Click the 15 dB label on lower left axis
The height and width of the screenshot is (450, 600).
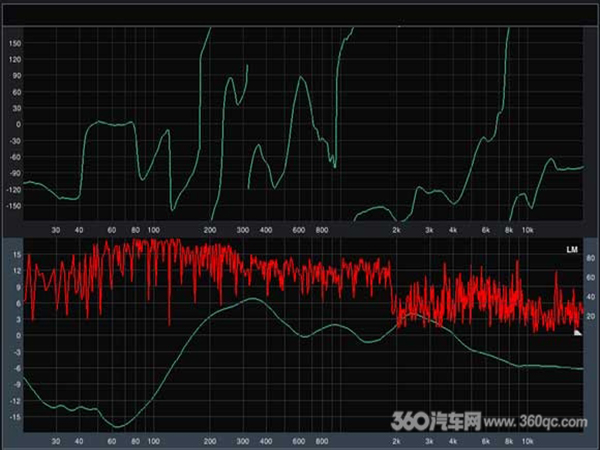pyautogui.click(x=17, y=254)
